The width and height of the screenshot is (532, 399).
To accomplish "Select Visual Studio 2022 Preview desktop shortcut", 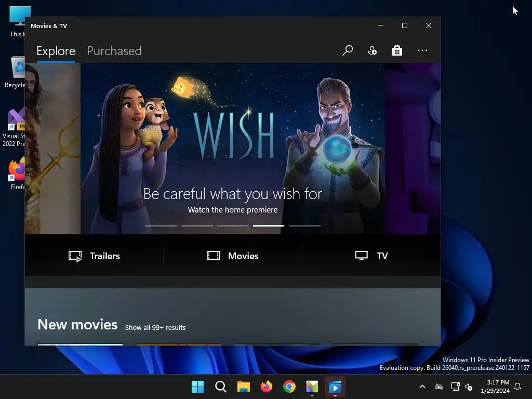I will 14,128.
